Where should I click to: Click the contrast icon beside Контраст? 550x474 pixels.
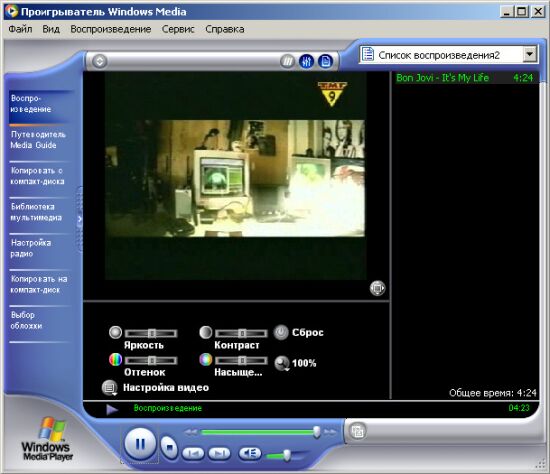click(x=206, y=332)
